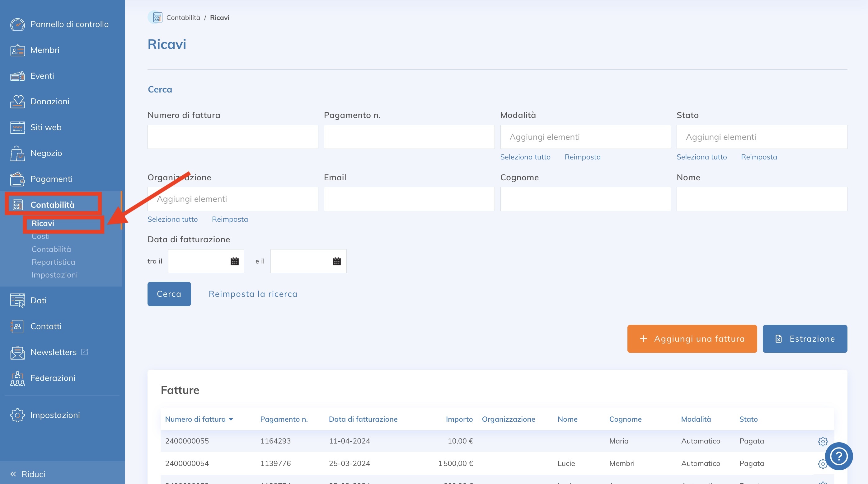Screen dimensions: 868x484
Task: Open Reportistica under Contabilità
Action: (x=53, y=262)
